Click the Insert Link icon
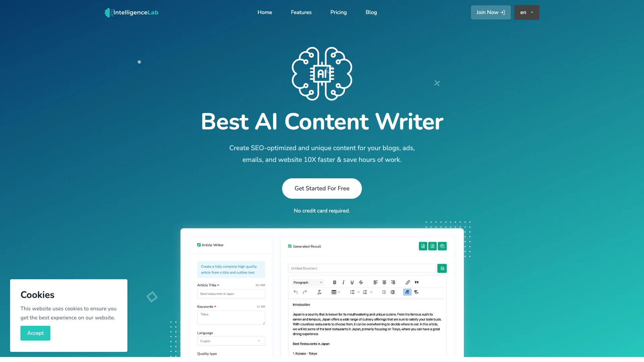The image size is (644, 362). (x=408, y=282)
